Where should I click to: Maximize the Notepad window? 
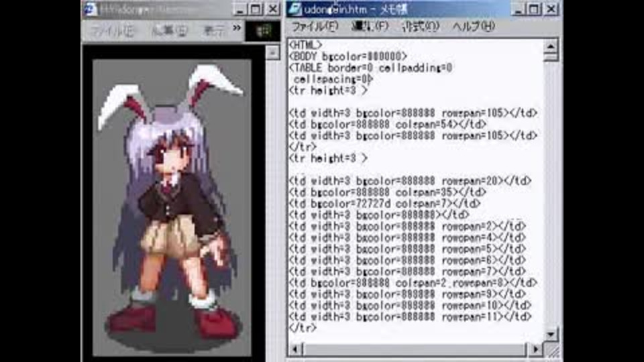[534, 9]
